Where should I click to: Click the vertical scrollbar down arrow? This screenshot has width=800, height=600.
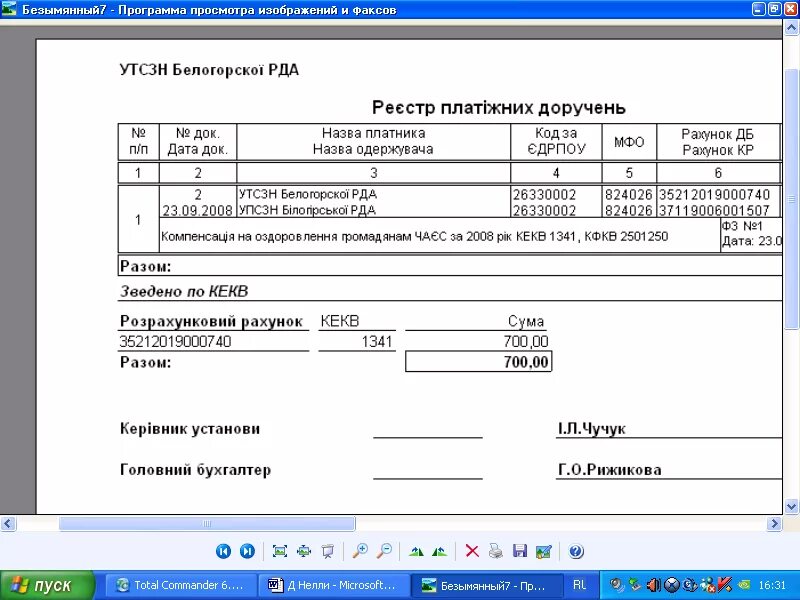click(x=791, y=507)
